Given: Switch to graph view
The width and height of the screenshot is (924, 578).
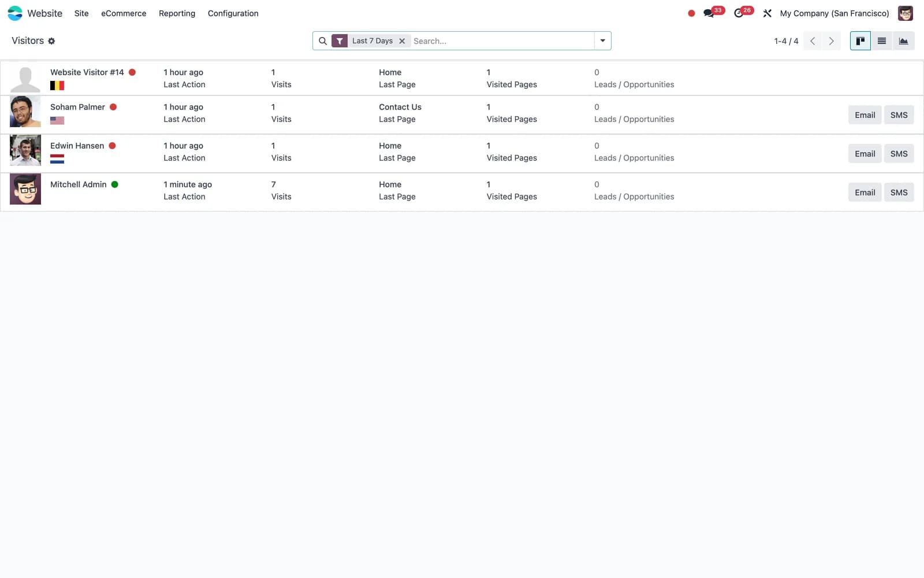Looking at the screenshot, I should [903, 41].
